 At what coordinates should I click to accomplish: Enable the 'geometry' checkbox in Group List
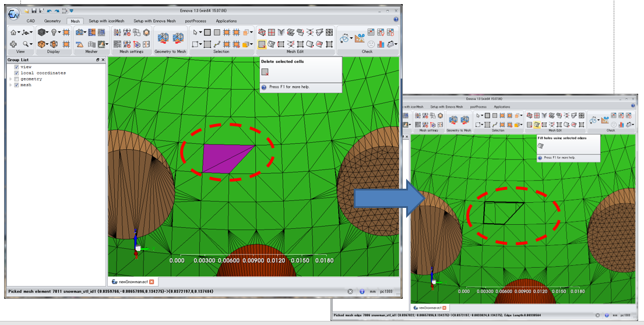click(x=16, y=79)
